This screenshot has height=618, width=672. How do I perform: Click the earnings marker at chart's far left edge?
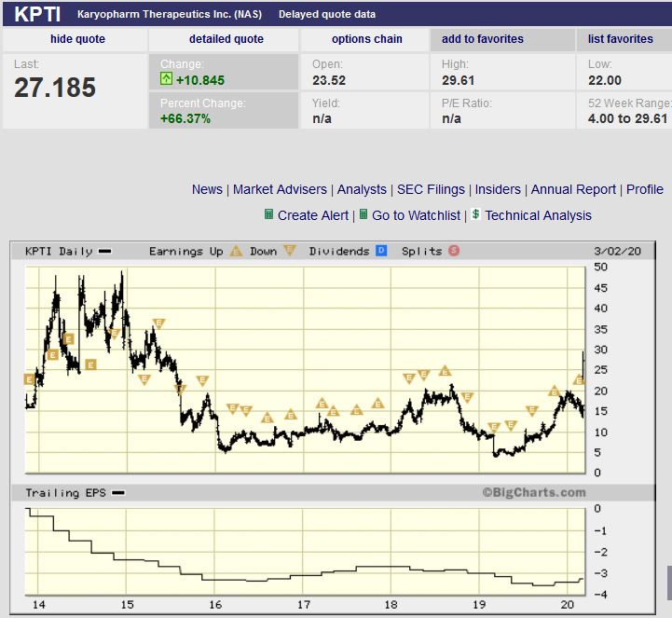point(29,379)
